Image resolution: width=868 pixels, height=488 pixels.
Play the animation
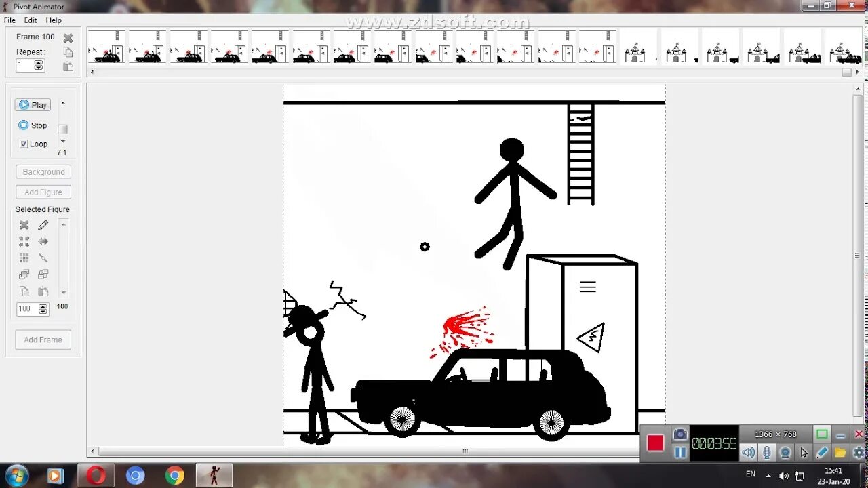(x=33, y=105)
